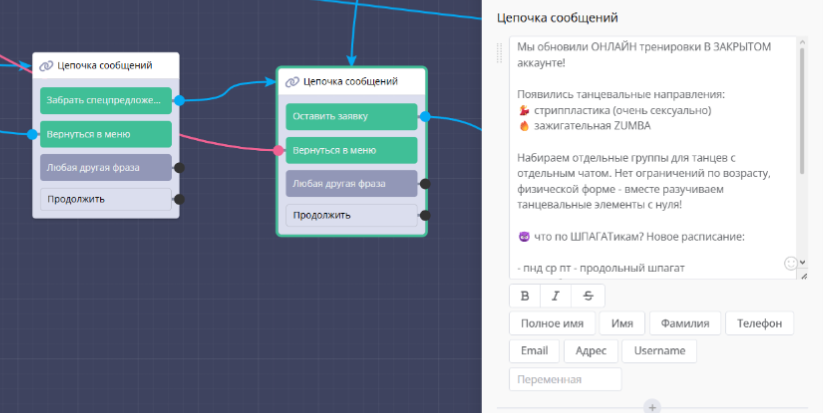Click the plus icon below the variable field

tap(652, 407)
